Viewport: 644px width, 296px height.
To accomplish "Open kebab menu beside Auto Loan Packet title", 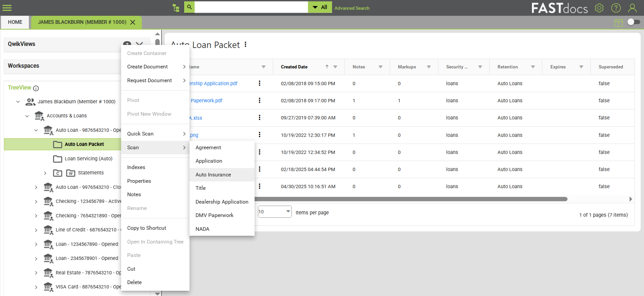I will pyautogui.click(x=246, y=44).
